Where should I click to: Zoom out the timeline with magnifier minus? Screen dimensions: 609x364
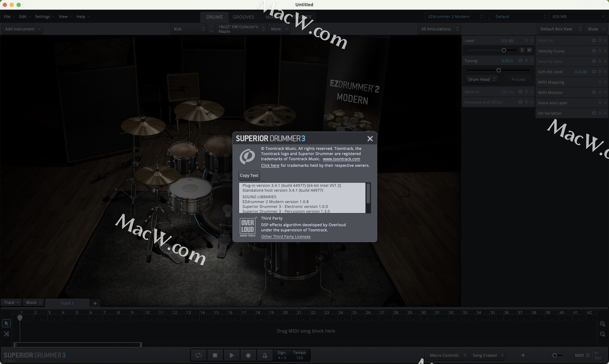(x=602, y=334)
